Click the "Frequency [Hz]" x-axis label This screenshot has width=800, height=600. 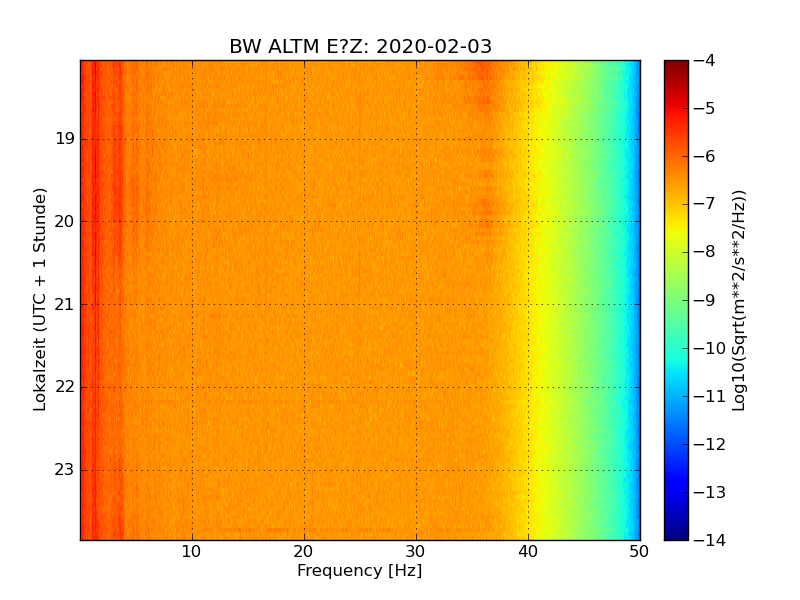360,570
